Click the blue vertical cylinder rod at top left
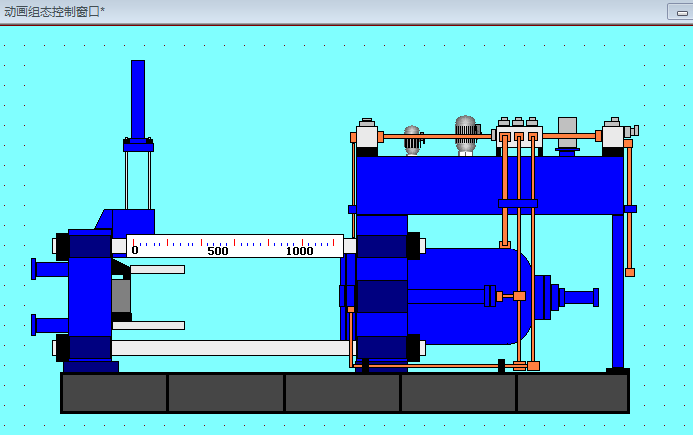The width and height of the screenshot is (693, 435). 138,98
